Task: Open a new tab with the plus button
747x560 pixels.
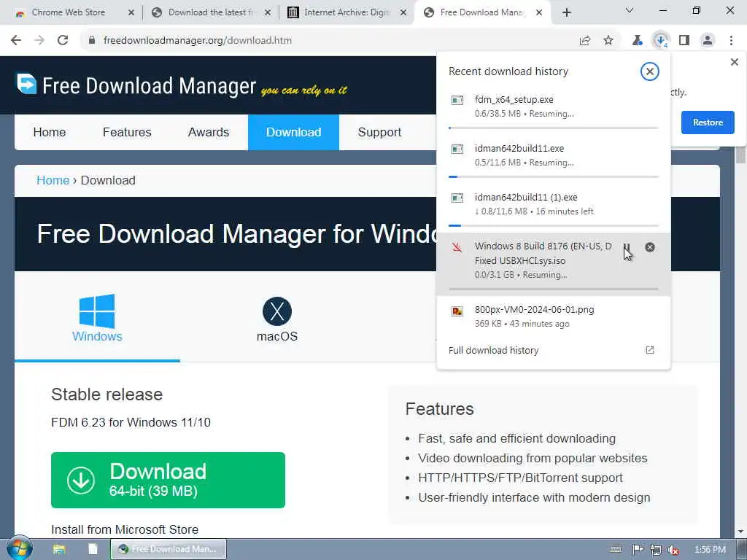Action: (566, 13)
